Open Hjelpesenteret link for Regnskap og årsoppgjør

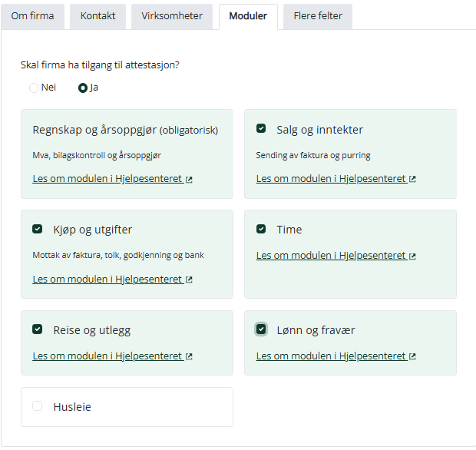113,179
